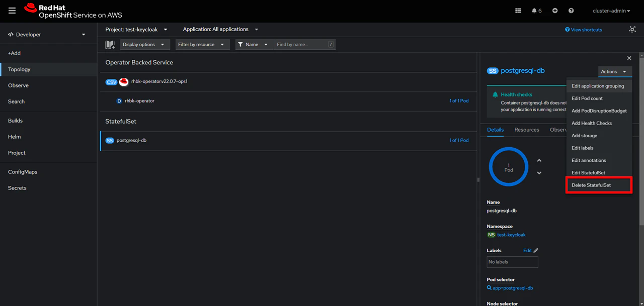Click the SS badge in panel header

pyautogui.click(x=493, y=71)
